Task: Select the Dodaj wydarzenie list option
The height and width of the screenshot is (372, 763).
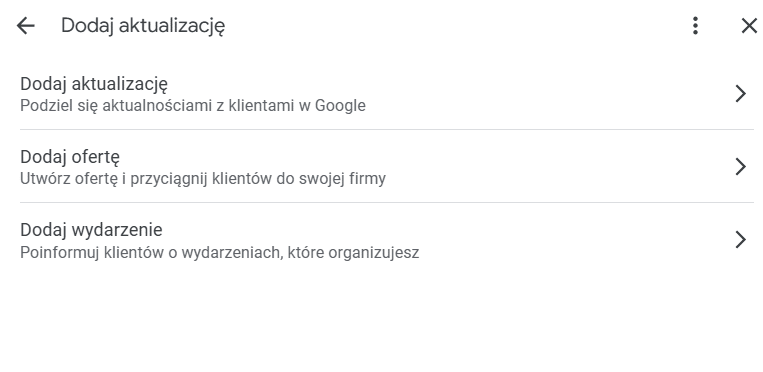Action: pos(386,240)
